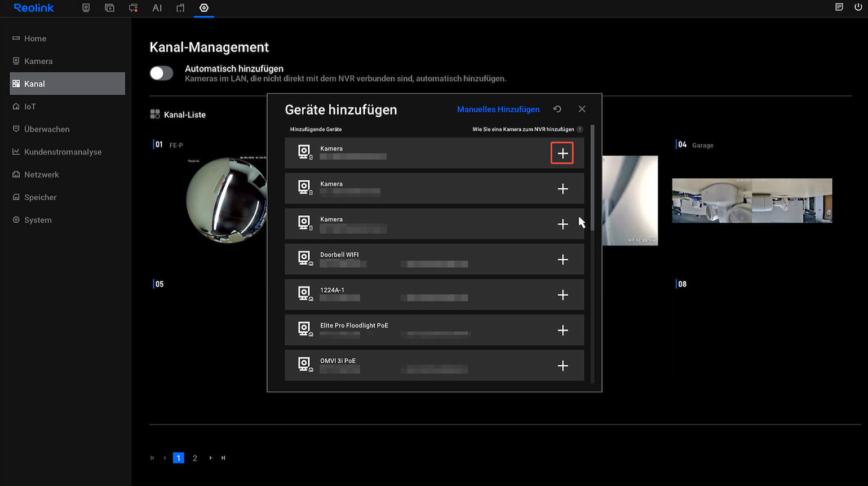Click 'Wie Sie eine Kamera zum NVR hinzufügen' text
The width and height of the screenshot is (868, 486).
(523, 129)
